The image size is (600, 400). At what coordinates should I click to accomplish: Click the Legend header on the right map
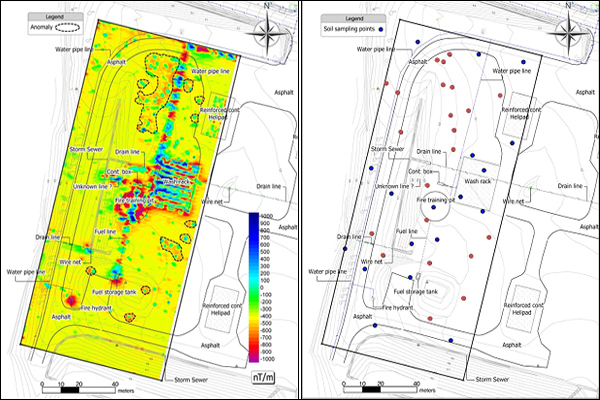(342, 18)
